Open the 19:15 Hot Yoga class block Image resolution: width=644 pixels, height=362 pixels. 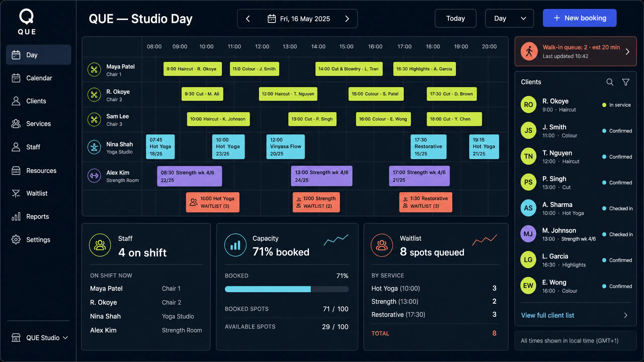pyautogui.click(x=484, y=147)
